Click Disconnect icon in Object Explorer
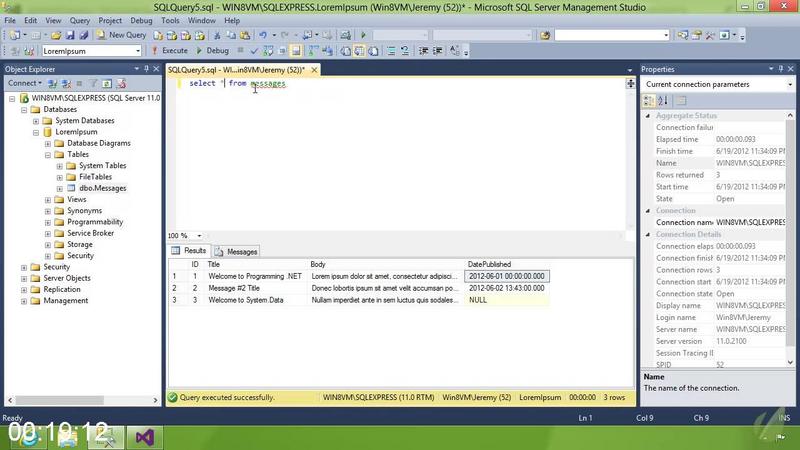Screen dimensions: 800x450 (x=66, y=83)
